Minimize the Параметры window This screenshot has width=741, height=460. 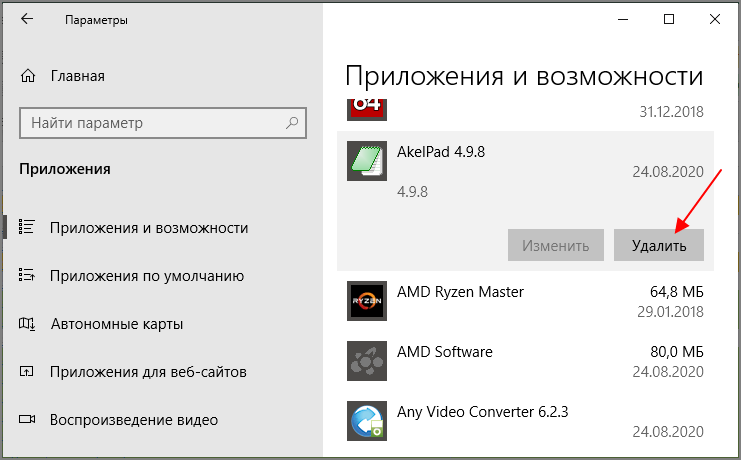pos(623,19)
